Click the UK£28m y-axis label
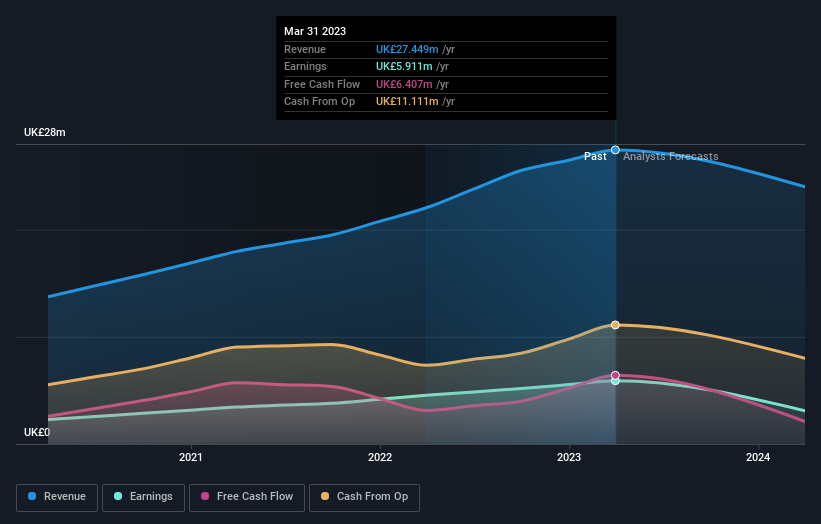Viewport: 821px width, 524px height. point(45,132)
